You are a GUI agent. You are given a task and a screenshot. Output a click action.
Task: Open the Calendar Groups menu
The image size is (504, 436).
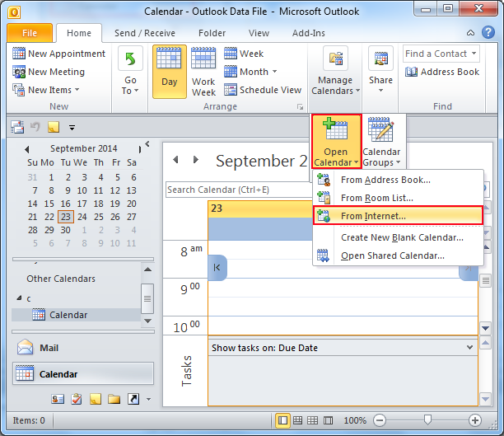click(381, 142)
